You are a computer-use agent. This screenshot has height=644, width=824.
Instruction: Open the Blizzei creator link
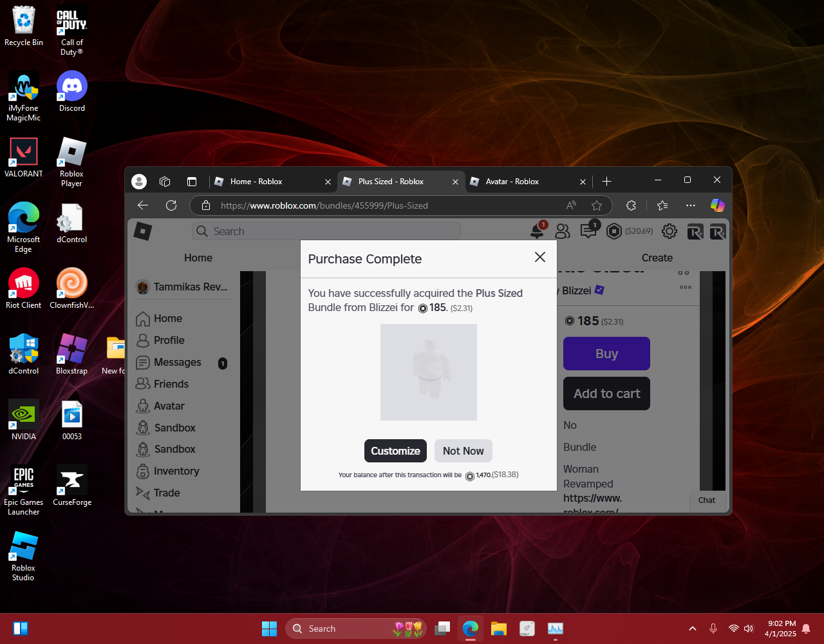point(576,290)
